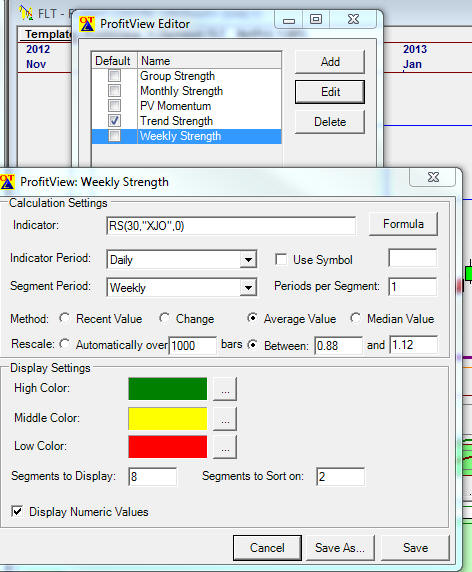
Task: Click the Delete button
Action: [x=330, y=122]
